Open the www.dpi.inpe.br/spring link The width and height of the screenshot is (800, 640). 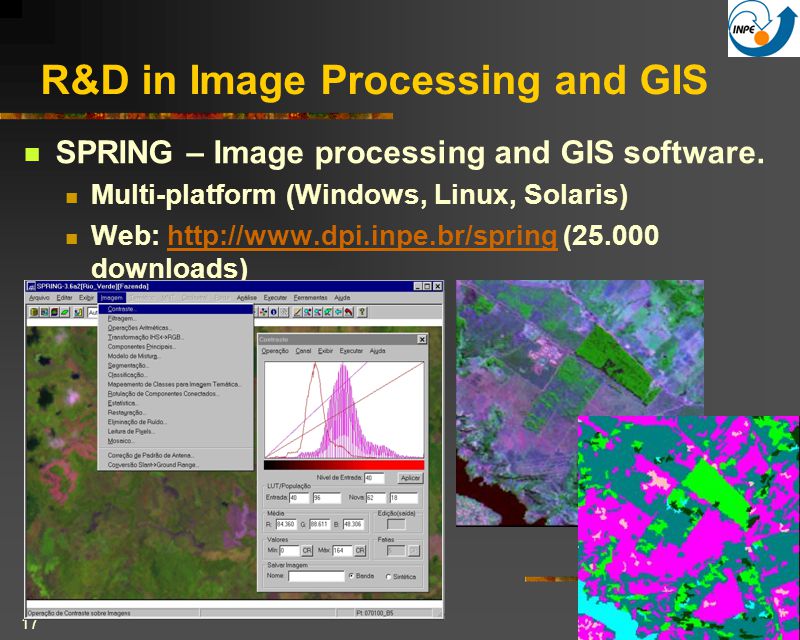362,236
